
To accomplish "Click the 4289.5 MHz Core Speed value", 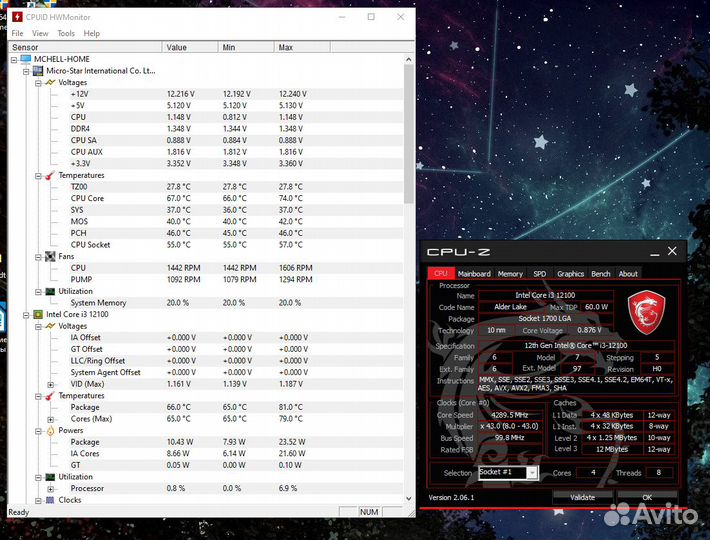I will [x=510, y=415].
